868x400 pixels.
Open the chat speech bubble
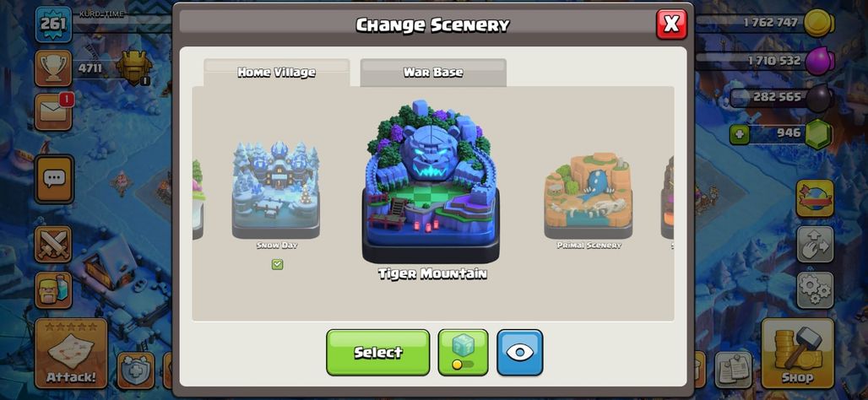pos(54,179)
